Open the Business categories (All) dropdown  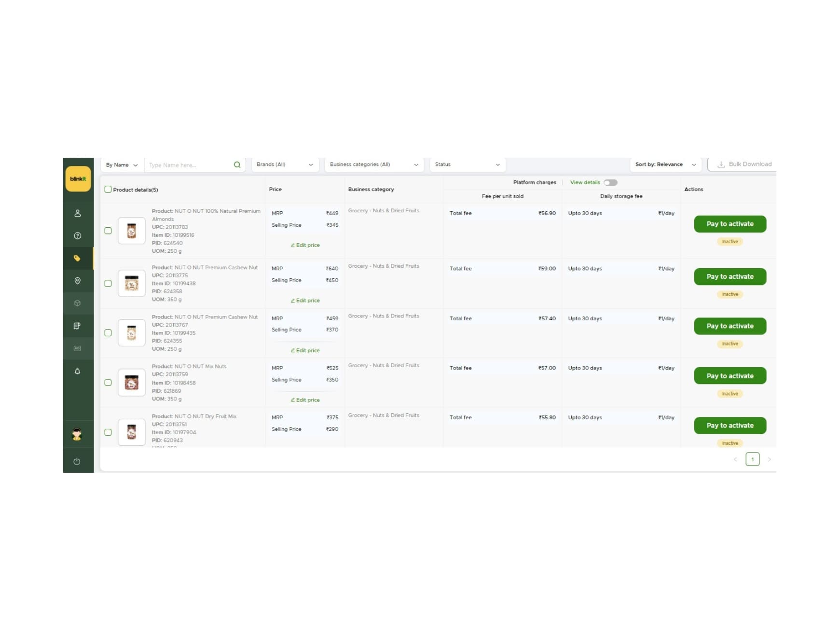(x=374, y=164)
